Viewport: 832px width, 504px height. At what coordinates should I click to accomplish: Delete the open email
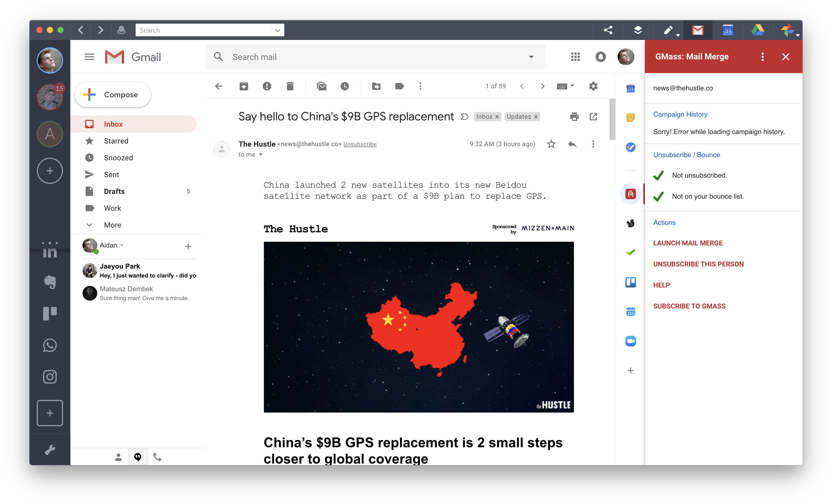click(x=290, y=86)
